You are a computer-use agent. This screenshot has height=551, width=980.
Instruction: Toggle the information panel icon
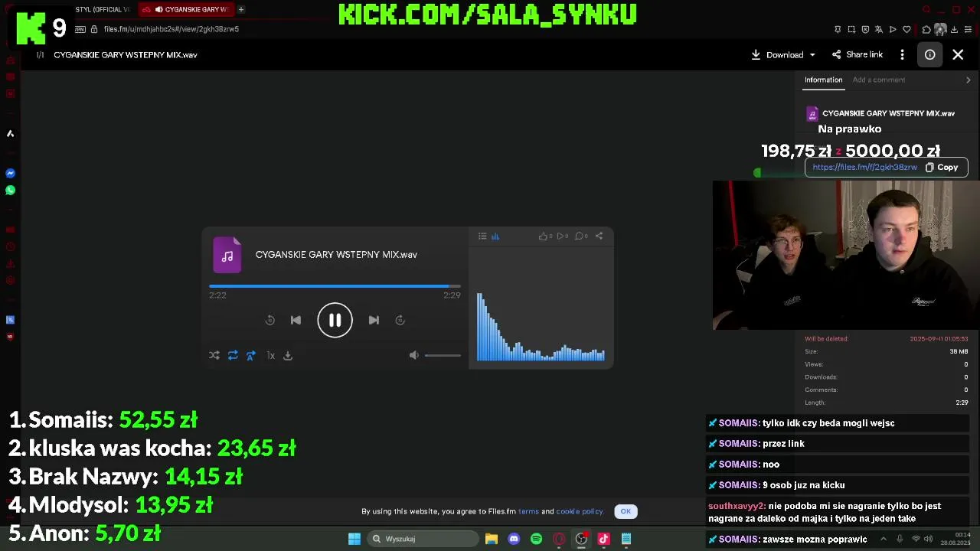pos(929,55)
